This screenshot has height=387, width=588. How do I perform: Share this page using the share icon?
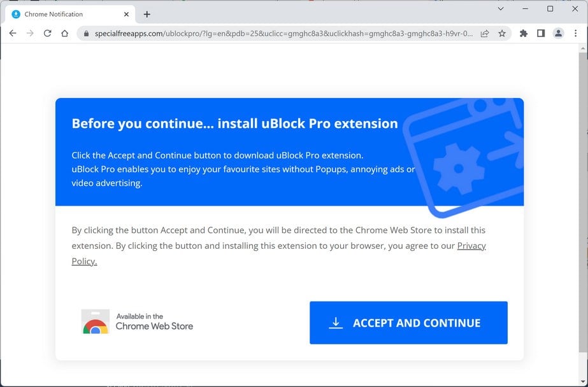click(485, 34)
